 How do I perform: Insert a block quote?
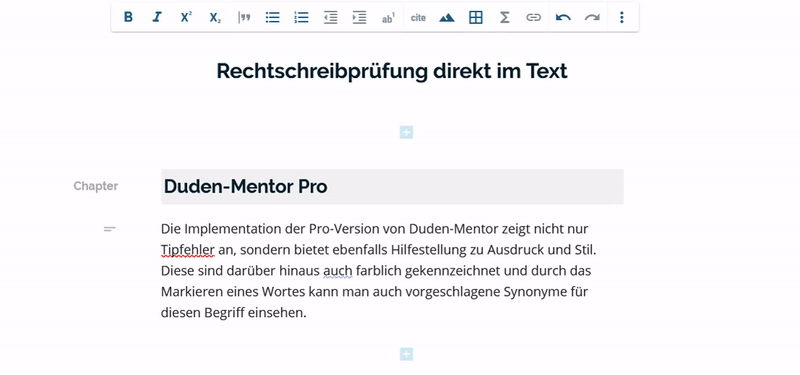click(x=244, y=17)
